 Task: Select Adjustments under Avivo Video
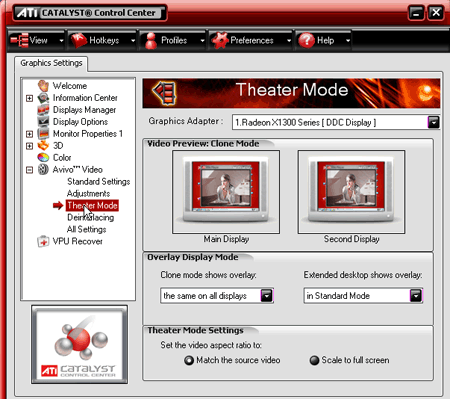tap(88, 193)
